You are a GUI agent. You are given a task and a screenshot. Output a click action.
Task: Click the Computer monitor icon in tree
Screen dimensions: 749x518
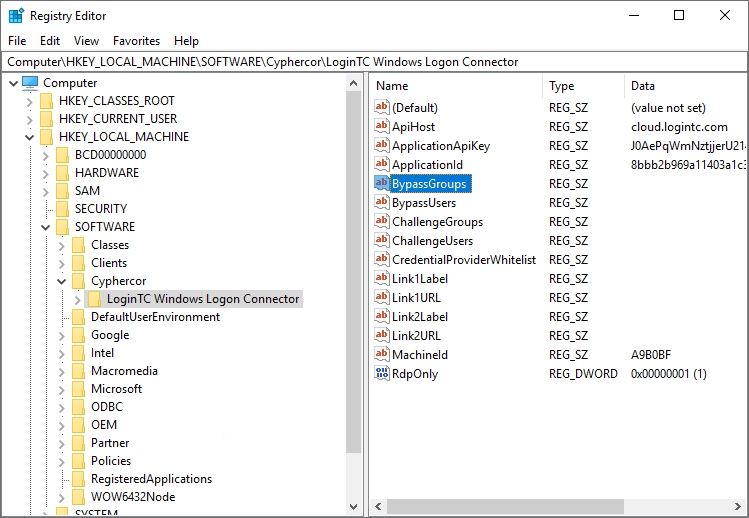coord(30,83)
